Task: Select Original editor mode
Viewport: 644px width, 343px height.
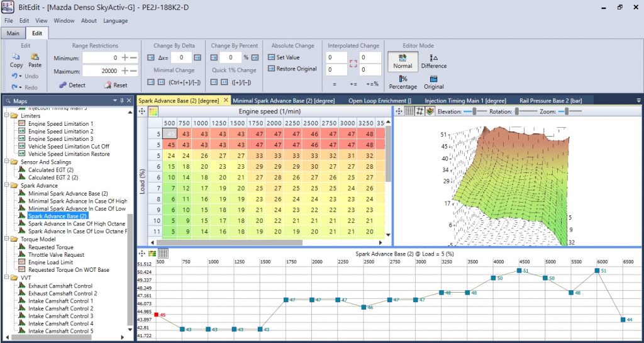Action: coord(434,82)
